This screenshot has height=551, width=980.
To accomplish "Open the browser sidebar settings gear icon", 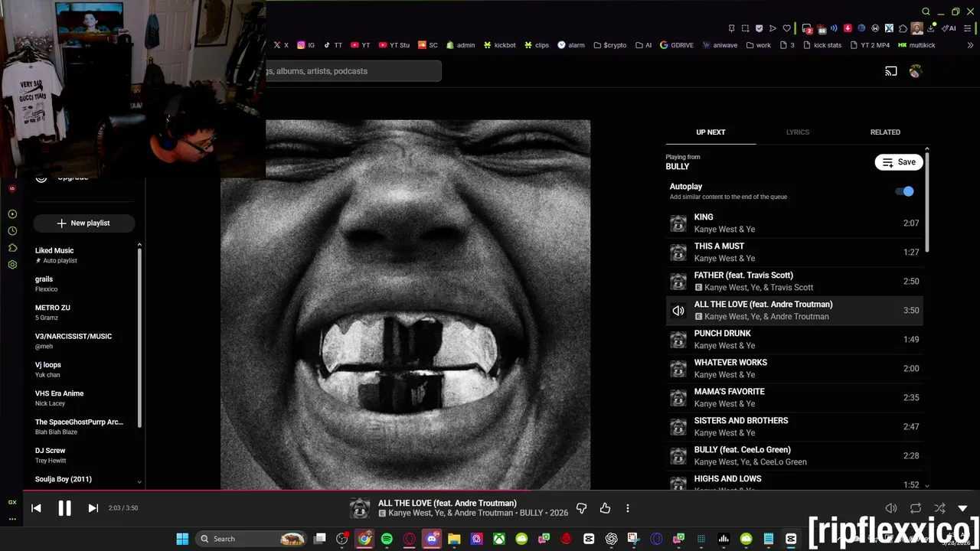I will coord(12,265).
